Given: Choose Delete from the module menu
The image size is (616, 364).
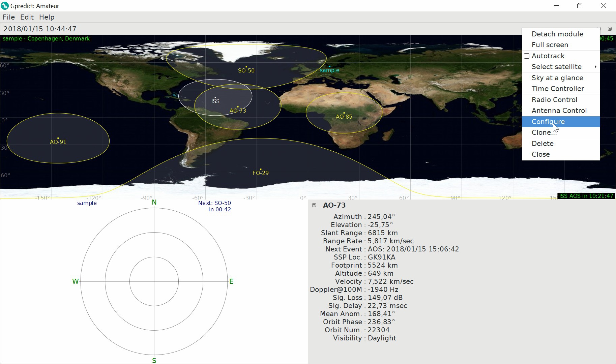Looking at the screenshot, I should click(x=561, y=144).
